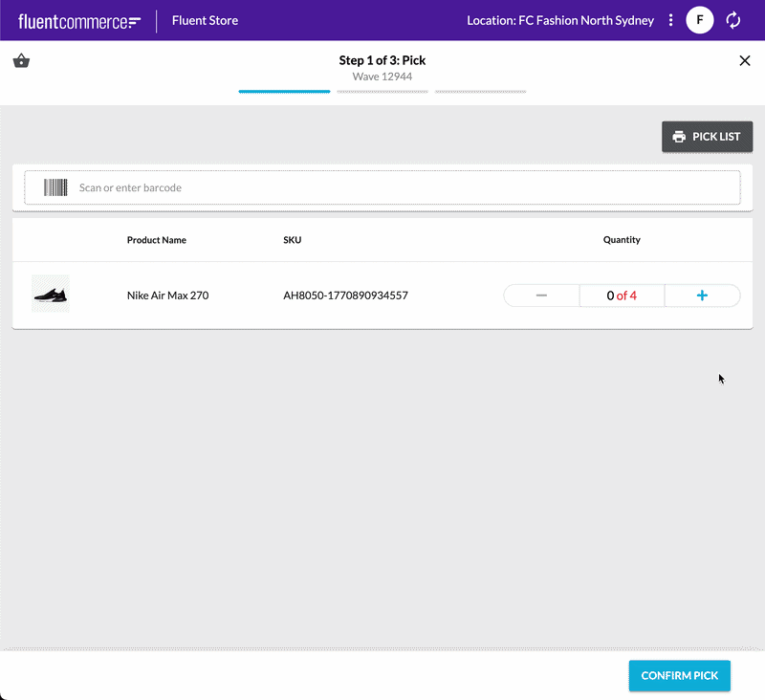Open the shopping basket icon
Viewport: 765px width, 700px height.
(21, 61)
